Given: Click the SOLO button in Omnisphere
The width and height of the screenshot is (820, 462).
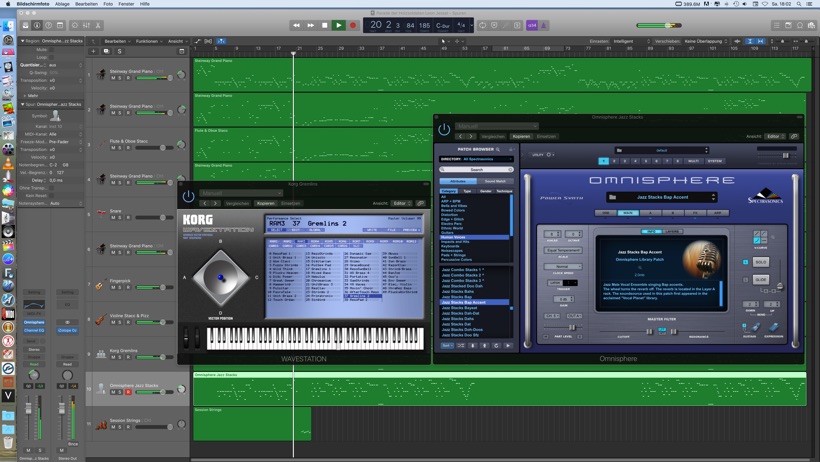Looking at the screenshot, I should click(x=761, y=262).
